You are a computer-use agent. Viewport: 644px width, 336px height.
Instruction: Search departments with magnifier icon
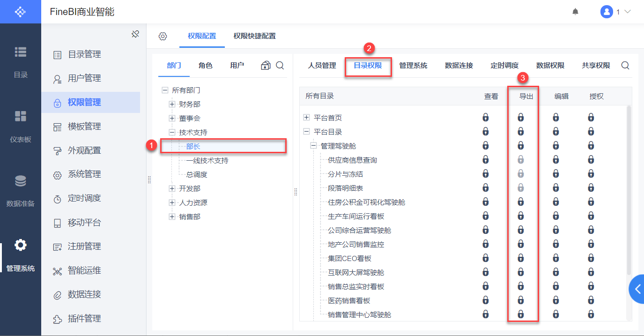coord(280,65)
